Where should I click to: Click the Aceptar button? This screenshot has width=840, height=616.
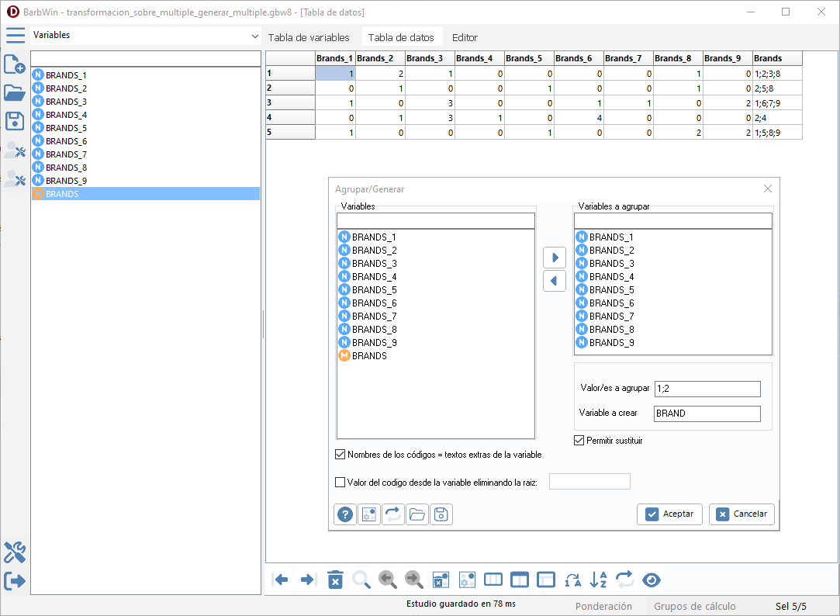tap(669, 514)
